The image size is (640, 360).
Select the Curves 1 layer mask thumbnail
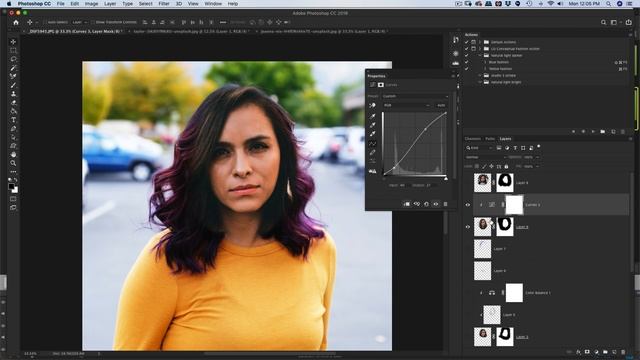tap(514, 205)
